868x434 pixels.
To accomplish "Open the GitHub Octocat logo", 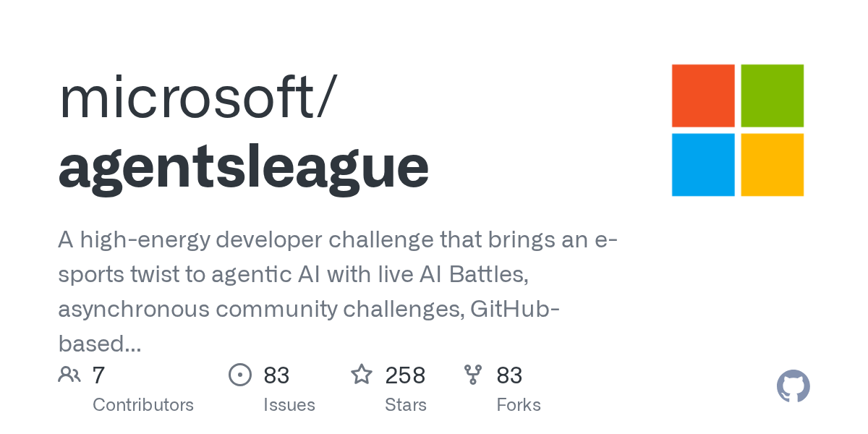I will click(x=793, y=387).
